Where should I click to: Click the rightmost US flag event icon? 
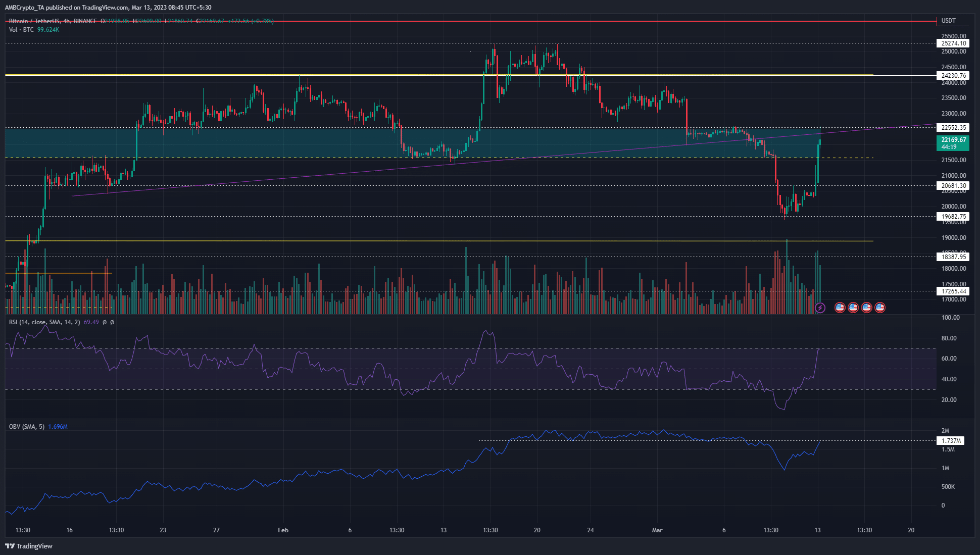879,308
